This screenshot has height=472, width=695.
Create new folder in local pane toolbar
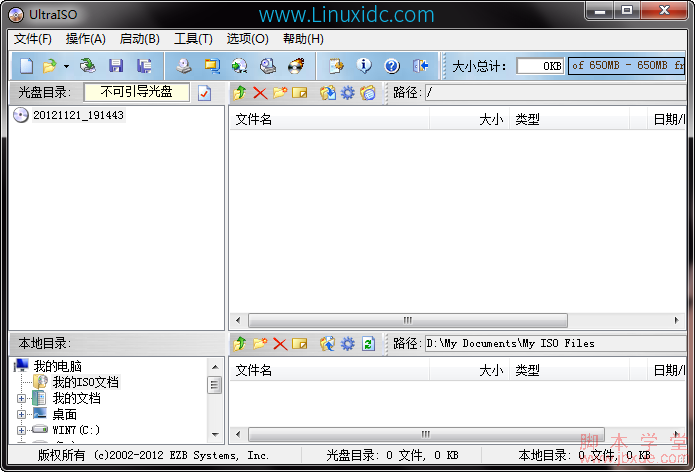pos(260,343)
